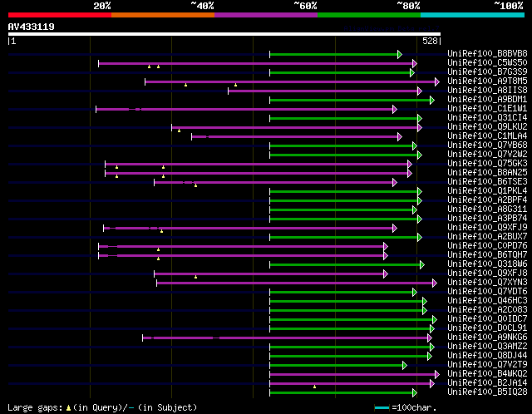The image size is (532, 414).
Task: Click the UniRef100_Q318W6 label
Action: coord(487,264)
